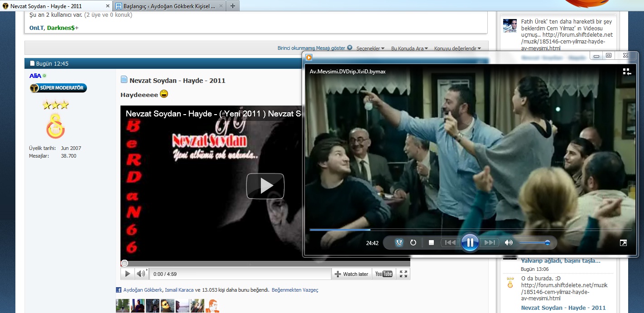Open a new browser tab
The width and height of the screenshot is (644, 313).
232,6
